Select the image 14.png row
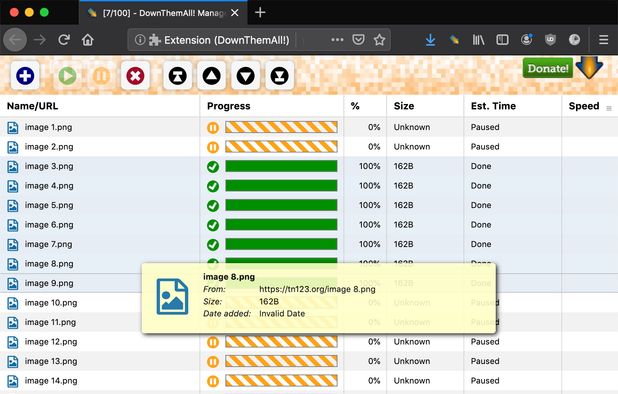 coord(309,381)
